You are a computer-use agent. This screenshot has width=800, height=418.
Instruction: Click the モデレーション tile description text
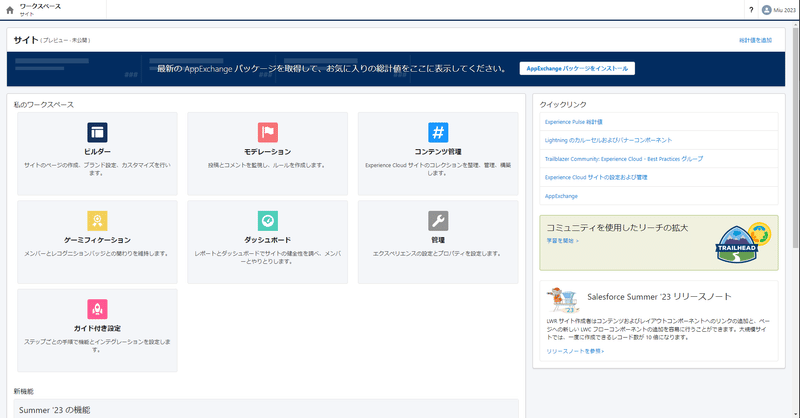pyautogui.click(x=266, y=165)
